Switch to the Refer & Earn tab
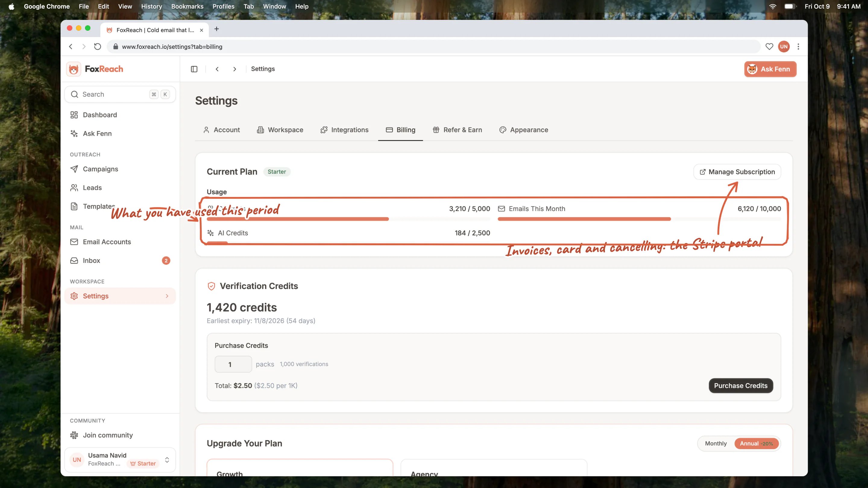This screenshot has width=868, height=488. click(457, 130)
